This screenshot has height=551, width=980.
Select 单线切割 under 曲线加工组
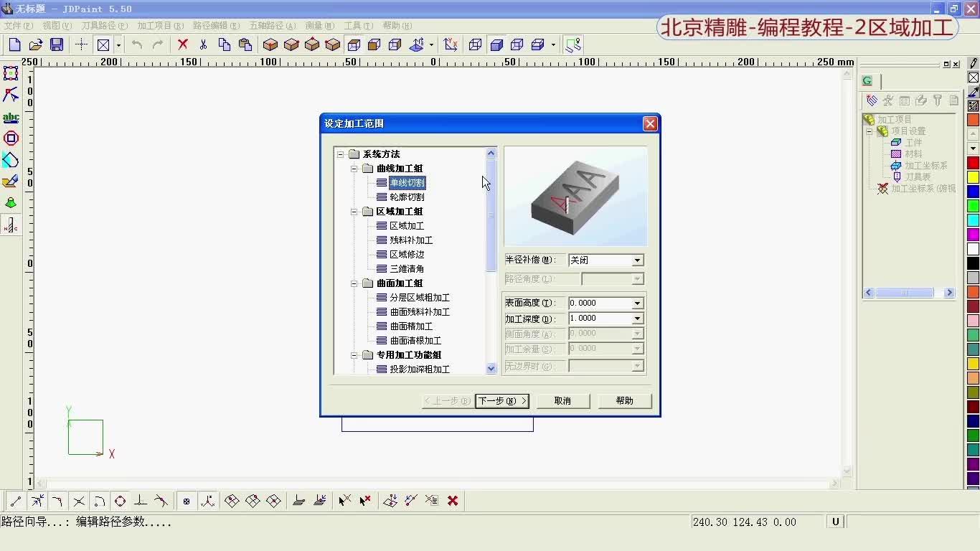coord(406,182)
